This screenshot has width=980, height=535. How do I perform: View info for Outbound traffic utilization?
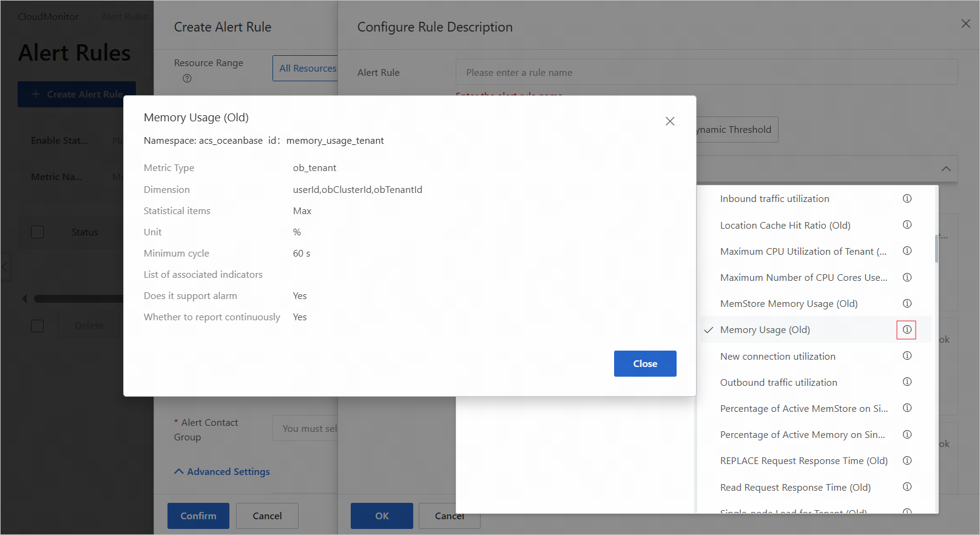click(x=907, y=382)
